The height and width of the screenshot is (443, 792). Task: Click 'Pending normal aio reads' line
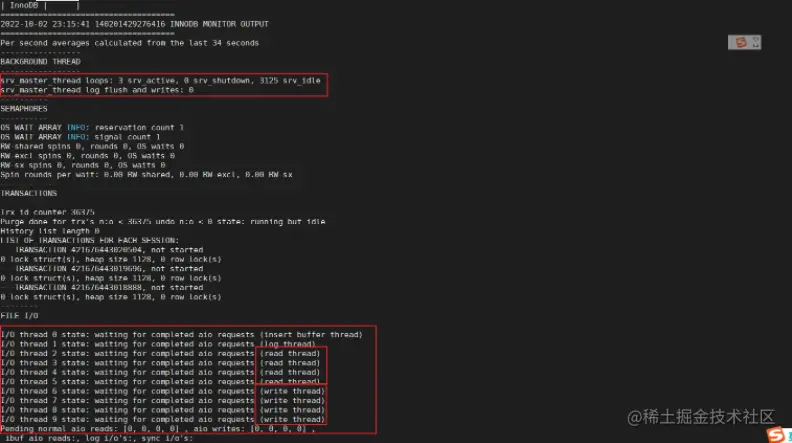tap(158, 429)
